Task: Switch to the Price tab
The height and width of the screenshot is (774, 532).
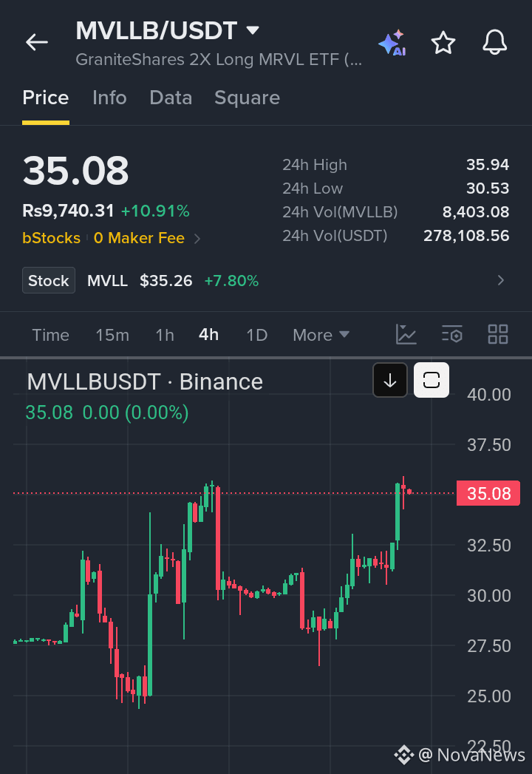Action: point(45,98)
